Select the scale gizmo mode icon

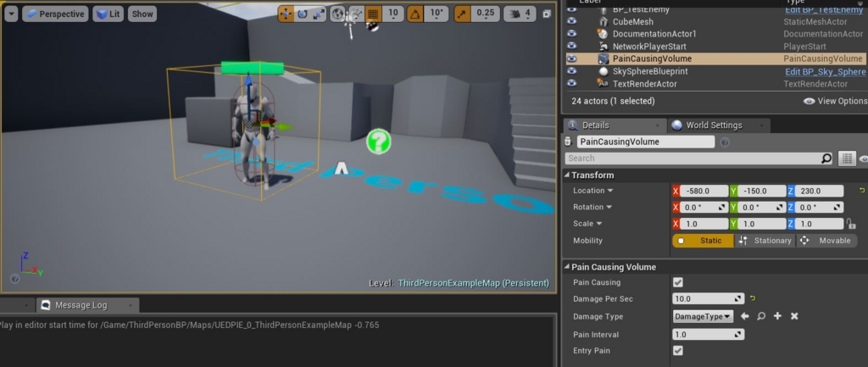pyautogui.click(x=319, y=14)
